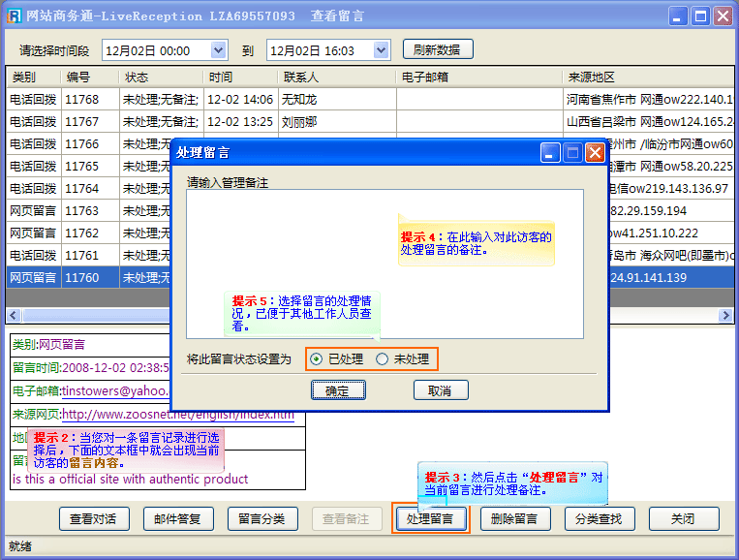
Task: Confirm with the 确定 button
Action: [x=338, y=390]
